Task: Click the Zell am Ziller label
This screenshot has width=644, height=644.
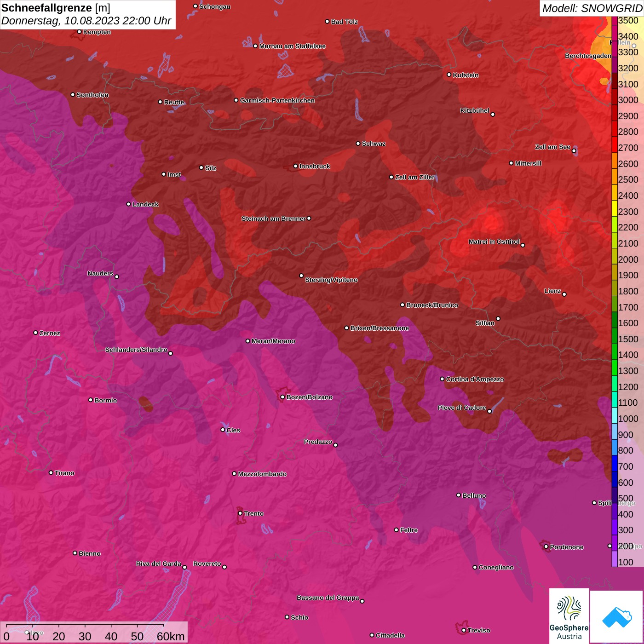Action: 414,177
